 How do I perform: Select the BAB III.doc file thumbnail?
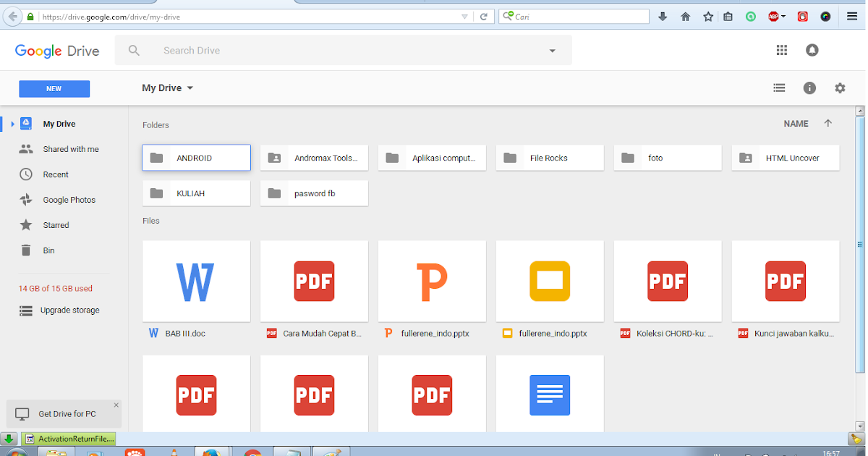(196, 282)
